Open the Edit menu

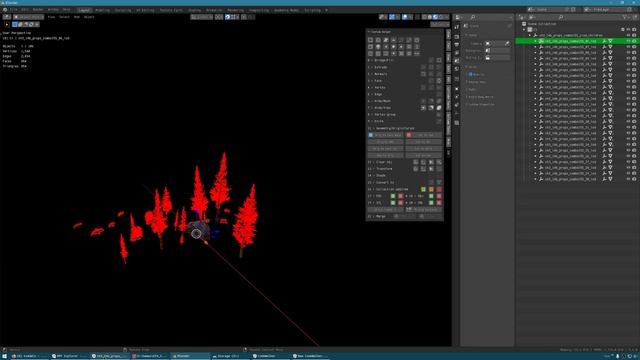tap(25, 10)
